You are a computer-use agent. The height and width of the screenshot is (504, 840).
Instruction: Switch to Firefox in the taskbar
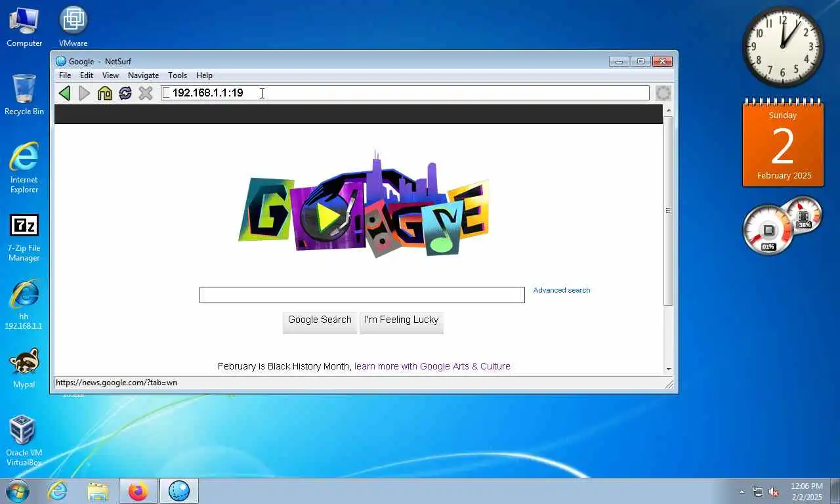[138, 491]
